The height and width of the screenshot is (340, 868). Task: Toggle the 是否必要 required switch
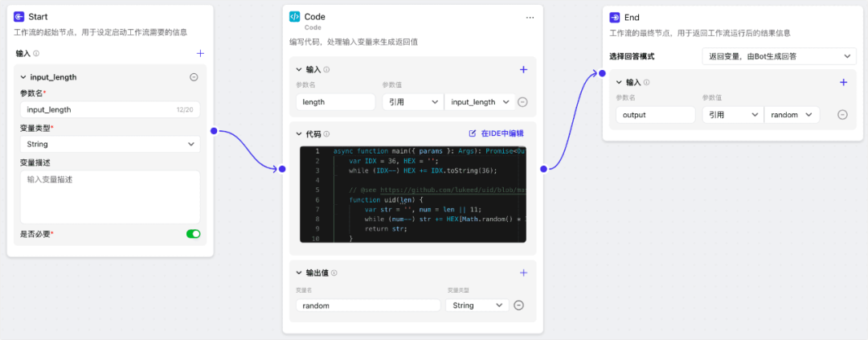pyautogui.click(x=193, y=234)
